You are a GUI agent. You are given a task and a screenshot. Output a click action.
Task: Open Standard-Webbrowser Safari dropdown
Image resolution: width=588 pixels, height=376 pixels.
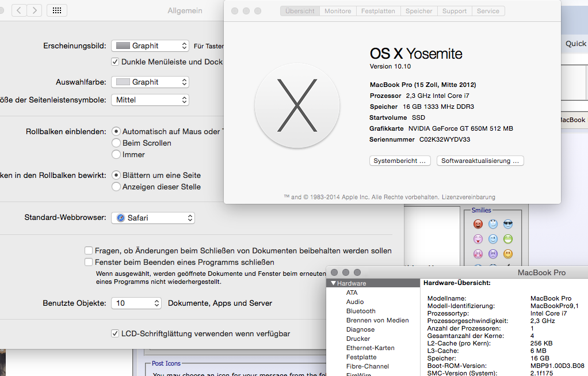point(153,218)
